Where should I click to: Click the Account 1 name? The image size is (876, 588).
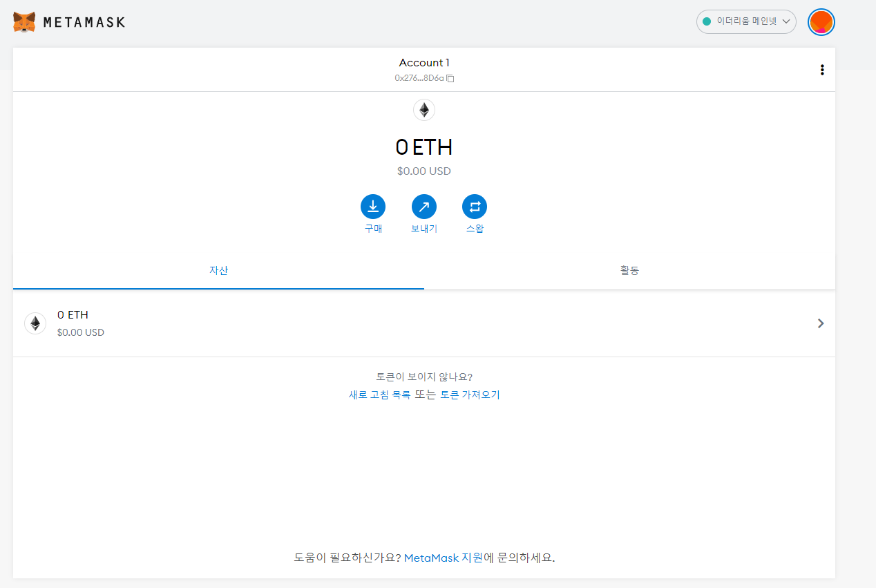tap(424, 63)
